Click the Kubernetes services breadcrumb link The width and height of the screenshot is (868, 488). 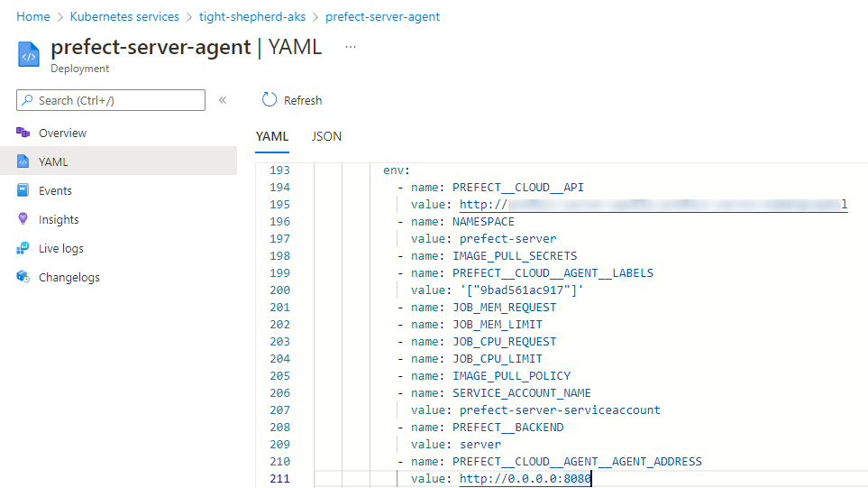tap(124, 16)
